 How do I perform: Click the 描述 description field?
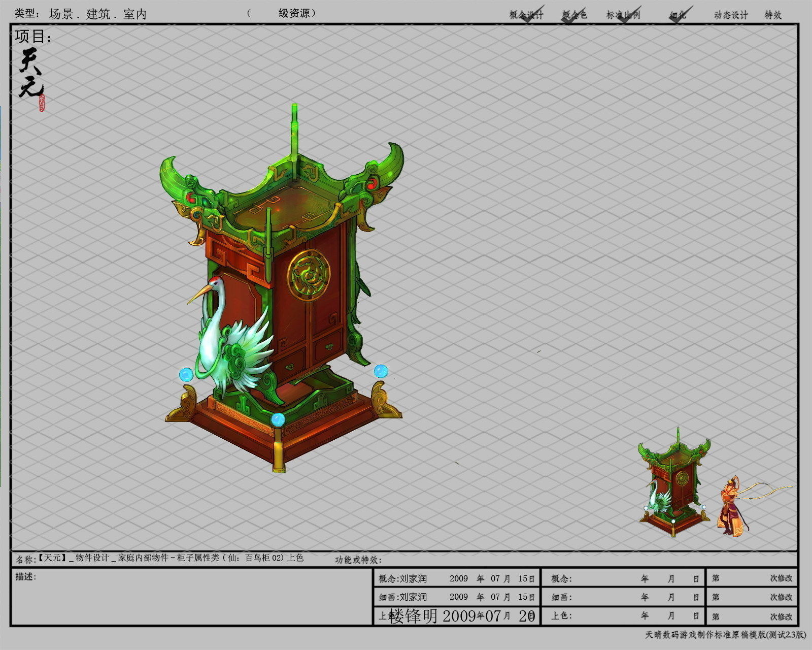(x=192, y=597)
